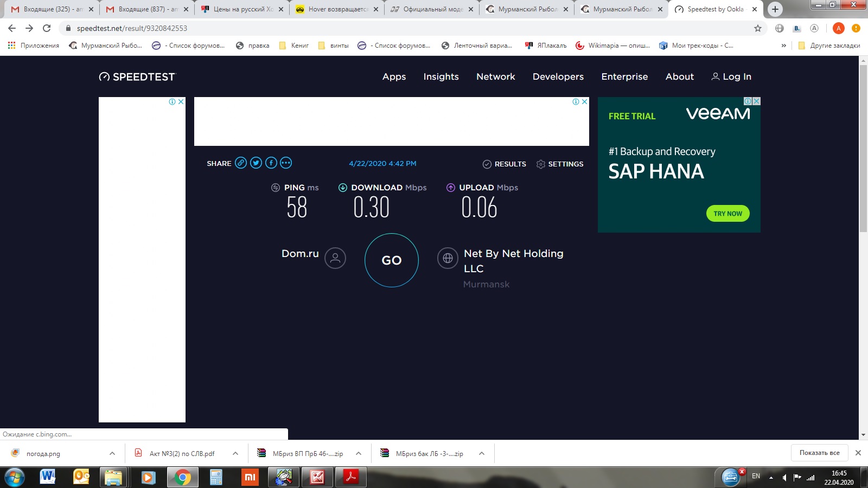The width and height of the screenshot is (868, 488).
Task: Bookmark this page with the star icon
Action: click(758, 28)
